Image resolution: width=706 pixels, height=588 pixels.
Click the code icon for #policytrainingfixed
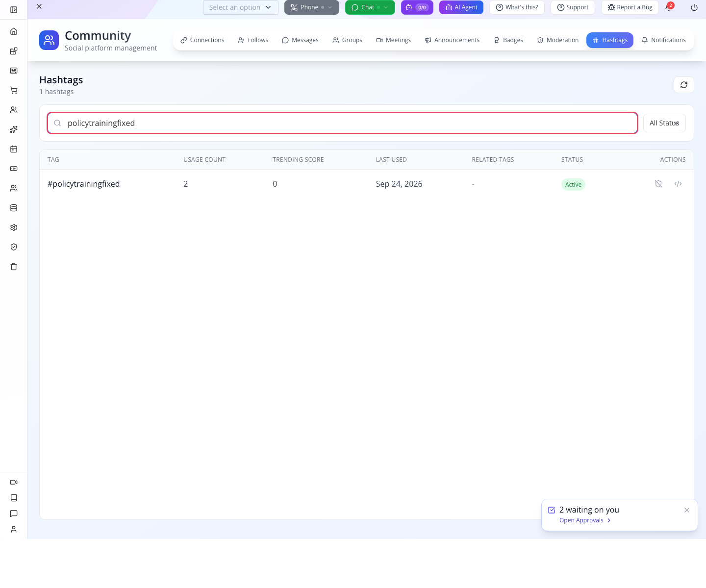678,184
